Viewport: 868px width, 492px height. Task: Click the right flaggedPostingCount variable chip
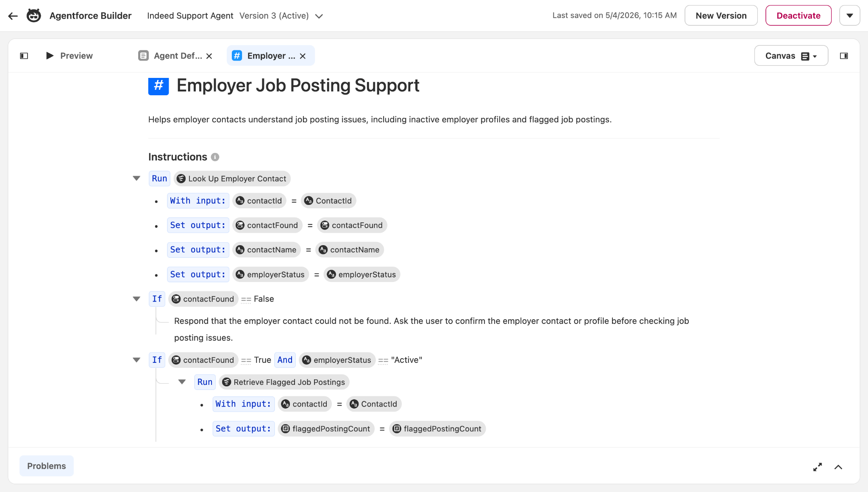(x=437, y=428)
